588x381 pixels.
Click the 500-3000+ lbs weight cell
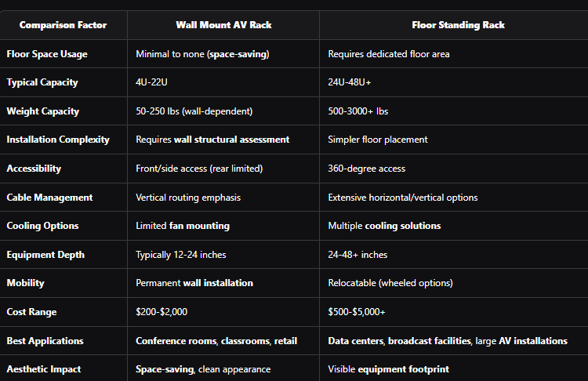[358, 111]
